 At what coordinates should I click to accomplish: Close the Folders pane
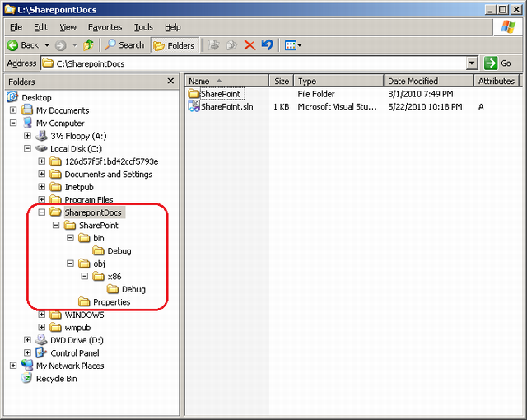(170, 81)
